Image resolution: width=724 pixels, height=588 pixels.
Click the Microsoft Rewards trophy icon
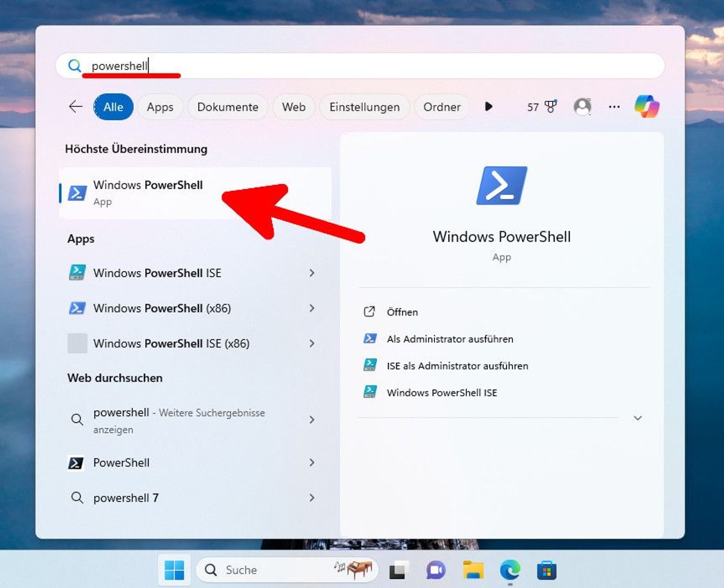(x=549, y=106)
